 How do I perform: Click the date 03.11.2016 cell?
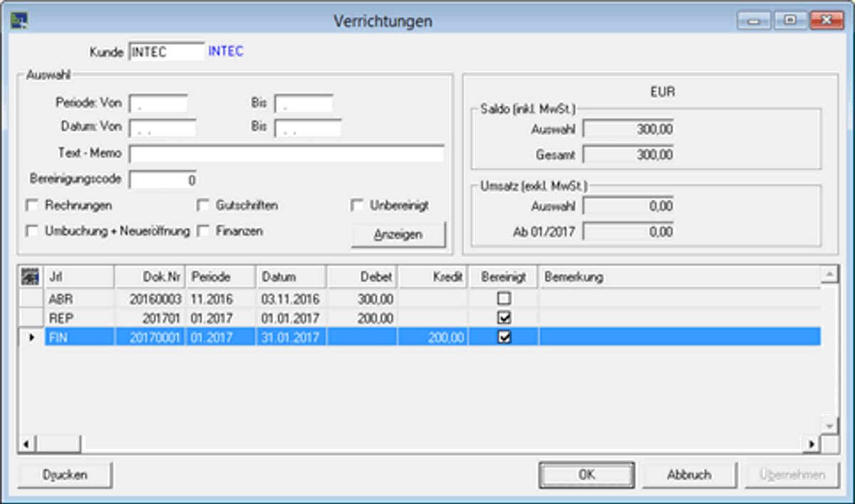pos(291,299)
